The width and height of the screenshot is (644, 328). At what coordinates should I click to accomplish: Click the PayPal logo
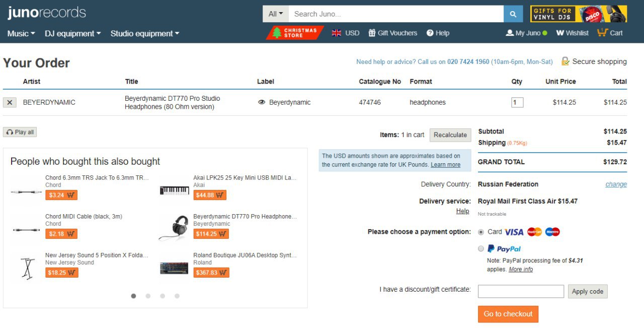(x=504, y=248)
